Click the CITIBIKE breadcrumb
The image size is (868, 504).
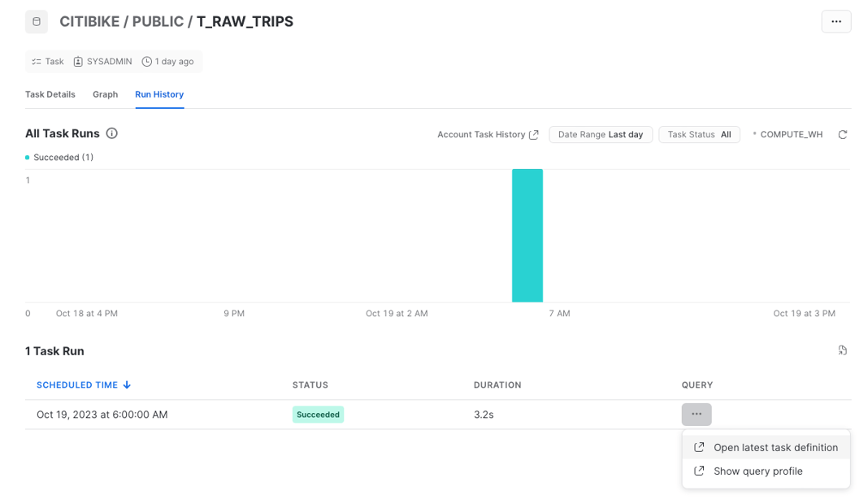coord(89,22)
